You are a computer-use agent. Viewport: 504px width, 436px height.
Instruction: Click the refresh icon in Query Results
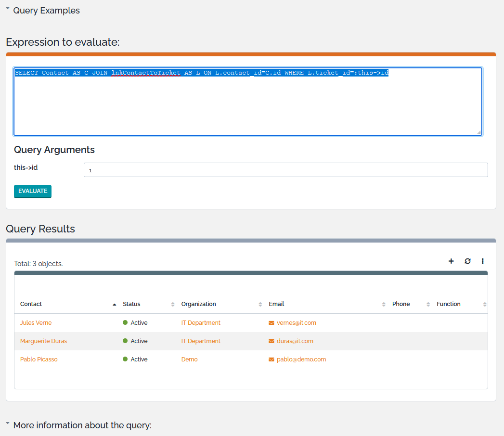click(467, 261)
